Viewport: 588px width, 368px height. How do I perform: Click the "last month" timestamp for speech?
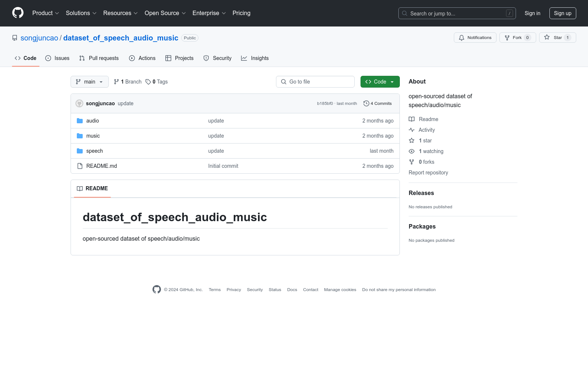pyautogui.click(x=381, y=151)
